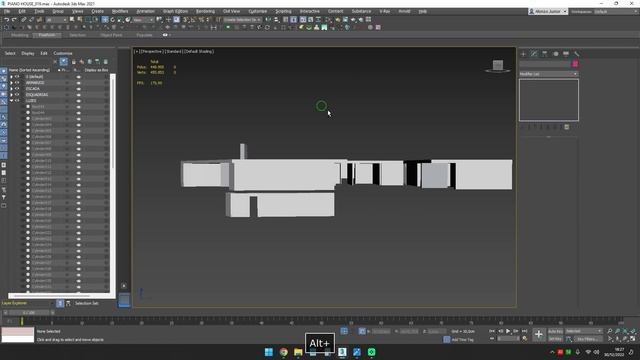Click the object color swatch

575,64
